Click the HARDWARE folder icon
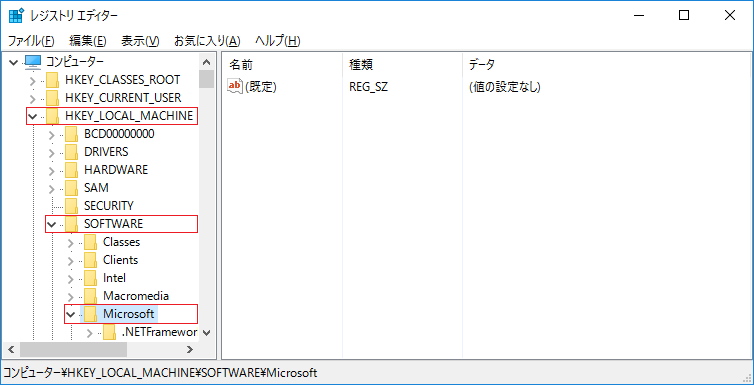This screenshot has width=754, height=385. (72, 170)
